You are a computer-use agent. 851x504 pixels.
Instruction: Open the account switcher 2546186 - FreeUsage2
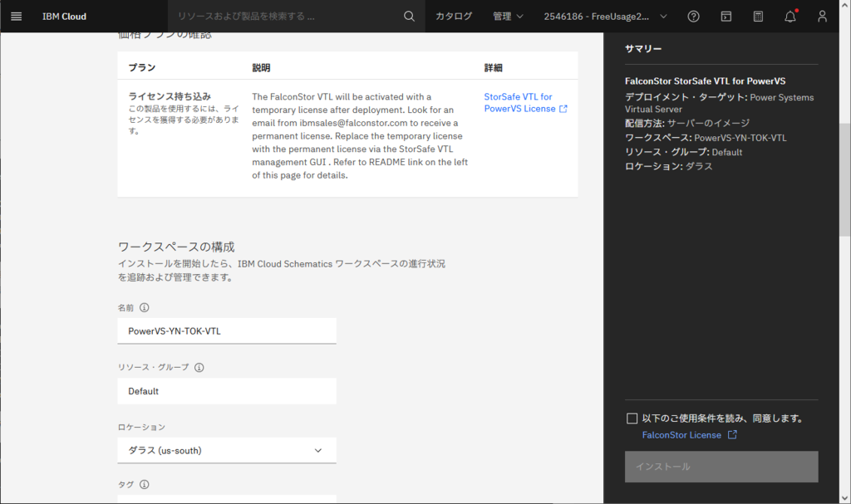point(605,17)
